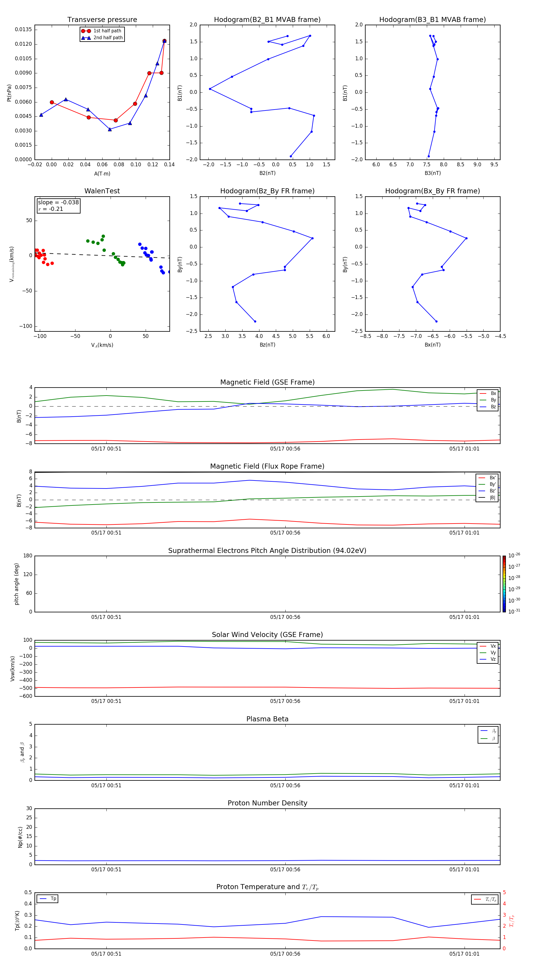The width and height of the screenshot is (535, 980).
Task: Select the 'Bx' entry in GSE legend
Action: pos(488,393)
